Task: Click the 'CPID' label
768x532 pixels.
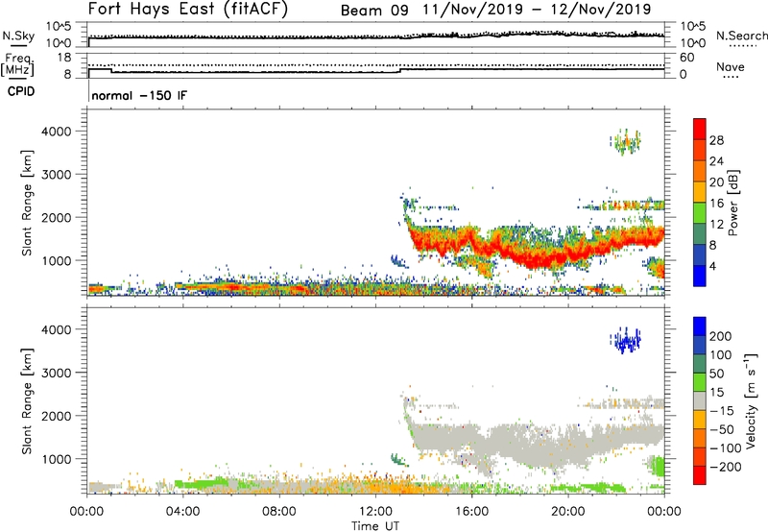Action: [x=21, y=91]
